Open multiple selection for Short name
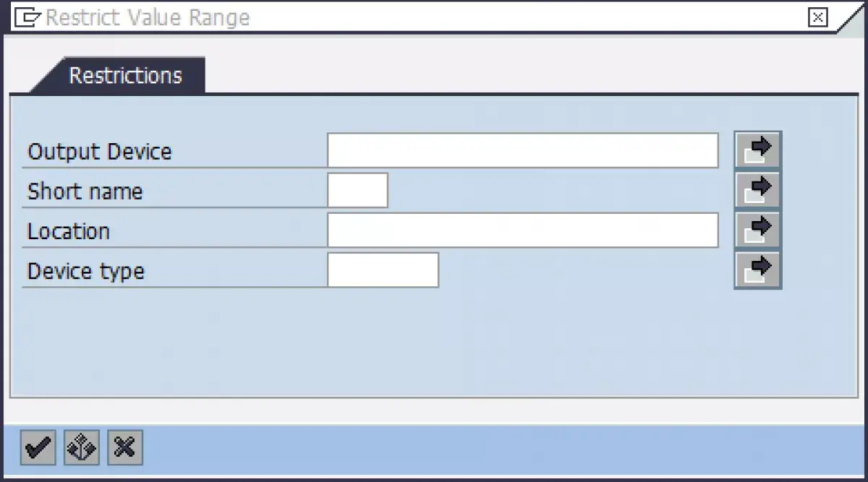Viewport: 868px width, 482px height. tap(757, 190)
